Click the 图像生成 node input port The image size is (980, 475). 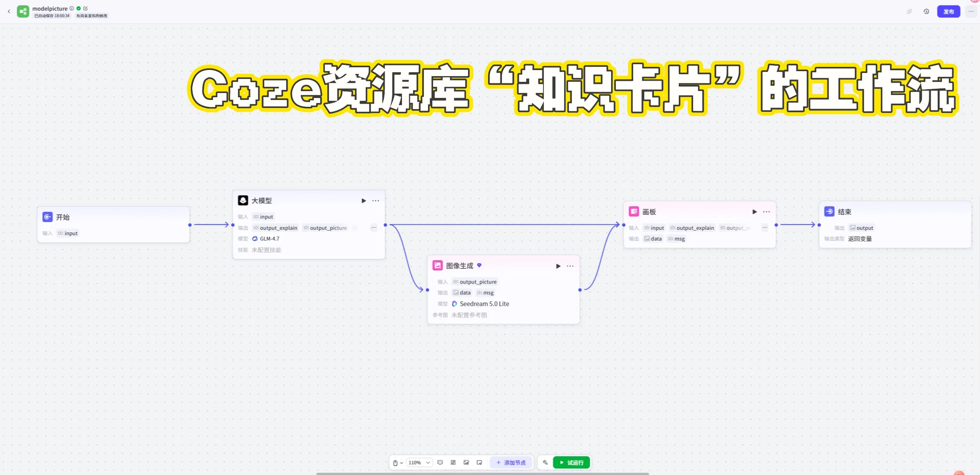pyautogui.click(x=427, y=290)
